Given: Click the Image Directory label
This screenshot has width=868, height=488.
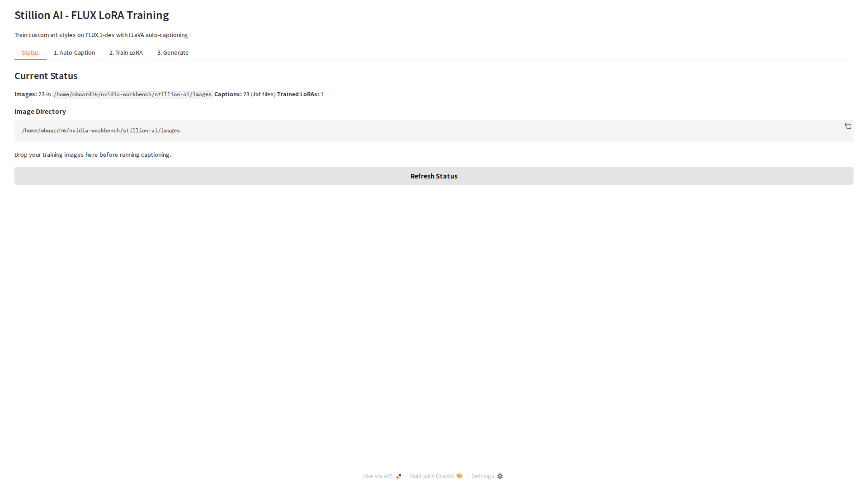Looking at the screenshot, I should (x=40, y=111).
